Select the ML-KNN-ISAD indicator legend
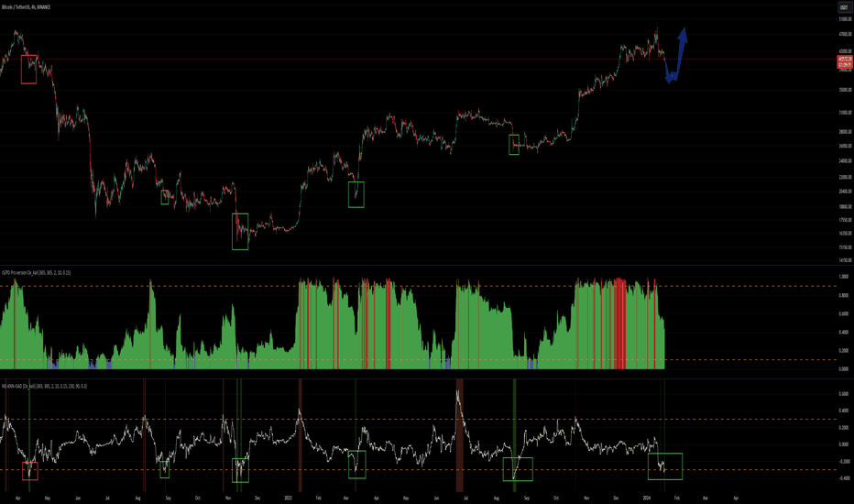Image resolution: width=854 pixels, height=504 pixels. click(44, 386)
